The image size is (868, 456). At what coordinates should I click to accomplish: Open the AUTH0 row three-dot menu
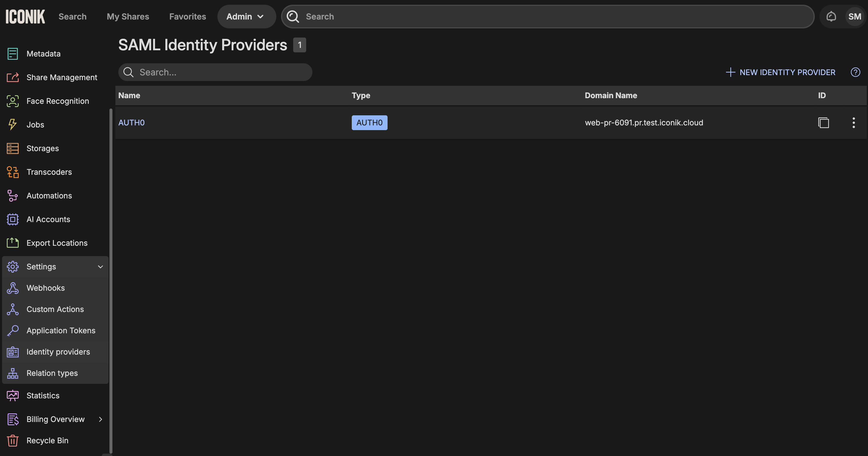(853, 123)
